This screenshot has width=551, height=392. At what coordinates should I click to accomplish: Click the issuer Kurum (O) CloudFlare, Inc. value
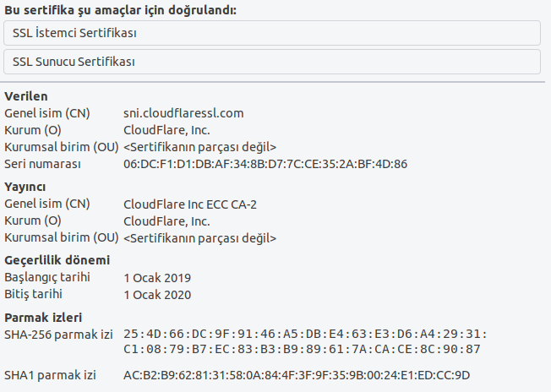[166, 221]
